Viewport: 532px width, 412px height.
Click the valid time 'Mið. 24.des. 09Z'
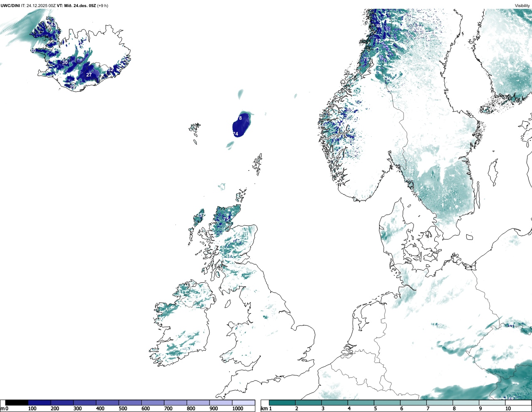(81, 6)
